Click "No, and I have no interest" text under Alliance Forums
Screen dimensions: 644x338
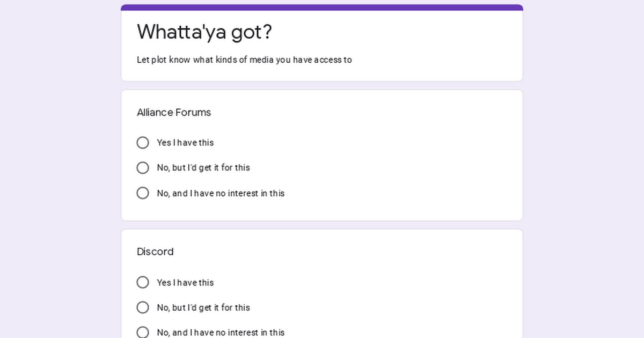221,193
